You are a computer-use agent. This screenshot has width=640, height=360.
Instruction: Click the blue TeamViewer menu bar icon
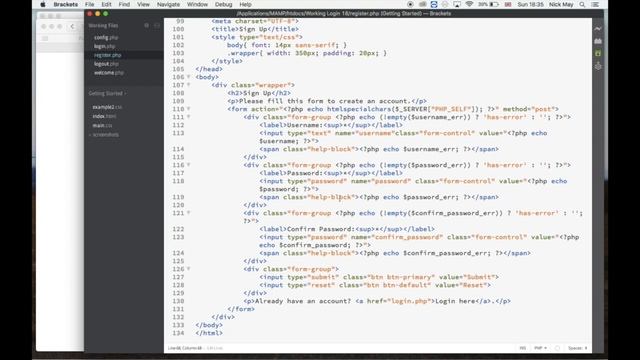434,4
